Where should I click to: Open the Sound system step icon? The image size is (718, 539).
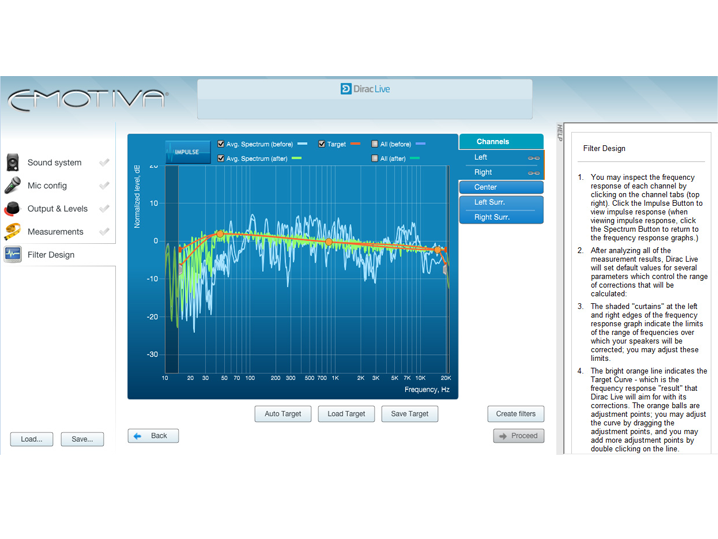point(13,163)
